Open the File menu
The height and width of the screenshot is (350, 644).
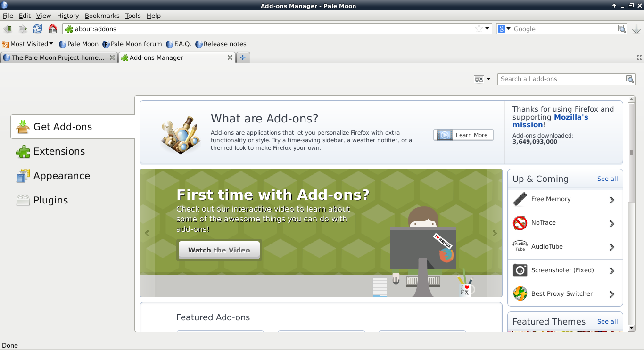8,16
